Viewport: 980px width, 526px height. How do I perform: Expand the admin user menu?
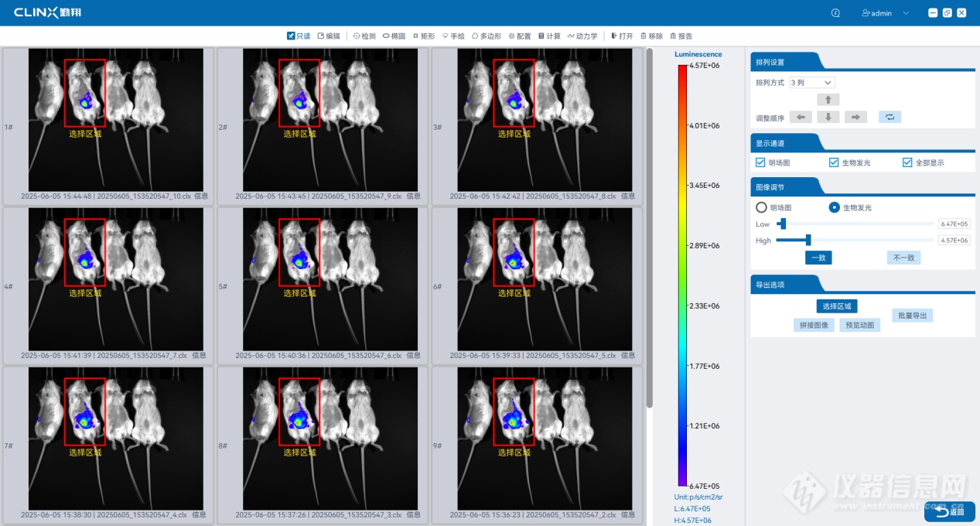(x=886, y=13)
